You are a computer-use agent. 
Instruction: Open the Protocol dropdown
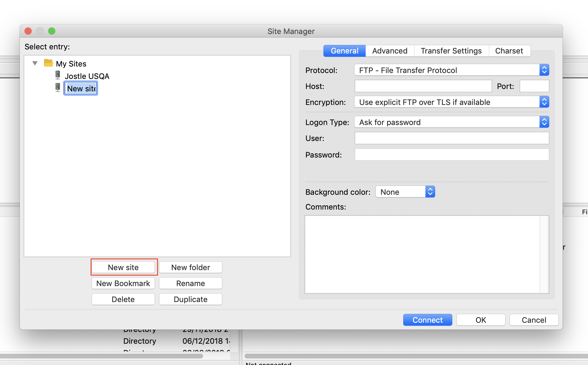click(452, 70)
